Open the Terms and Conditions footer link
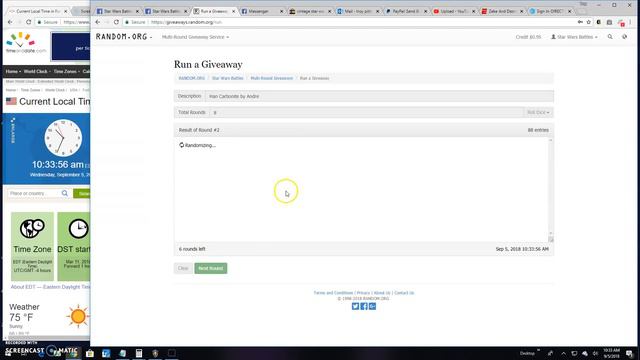The image size is (640, 360). pos(333,293)
